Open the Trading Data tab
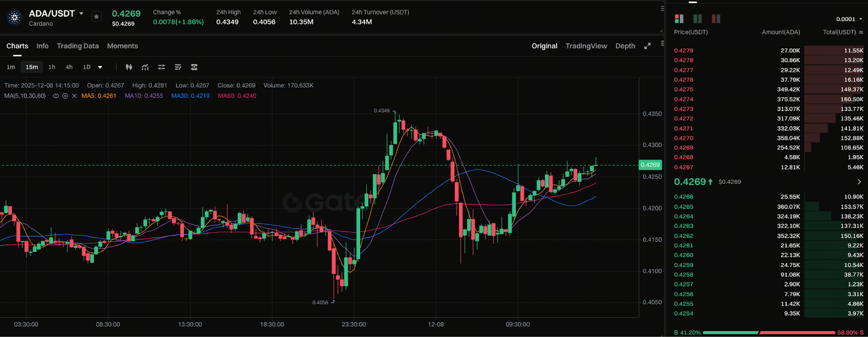Image resolution: width=868 pixels, height=337 pixels. tap(78, 46)
